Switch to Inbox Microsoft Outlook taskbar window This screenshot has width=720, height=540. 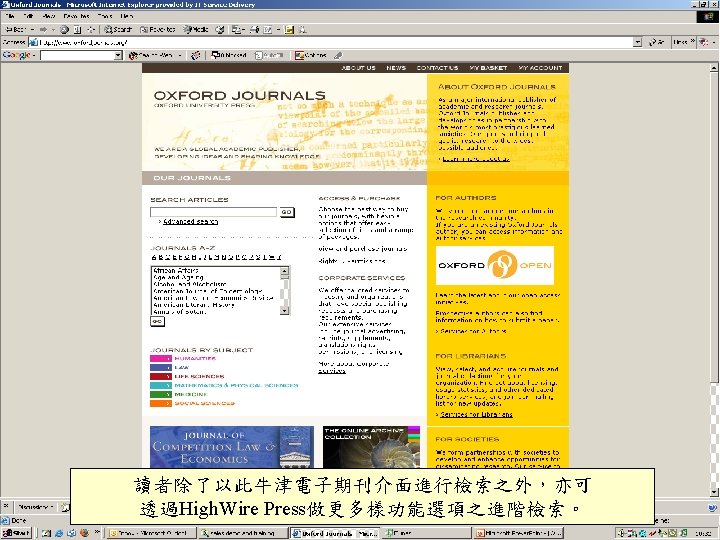tap(151, 533)
